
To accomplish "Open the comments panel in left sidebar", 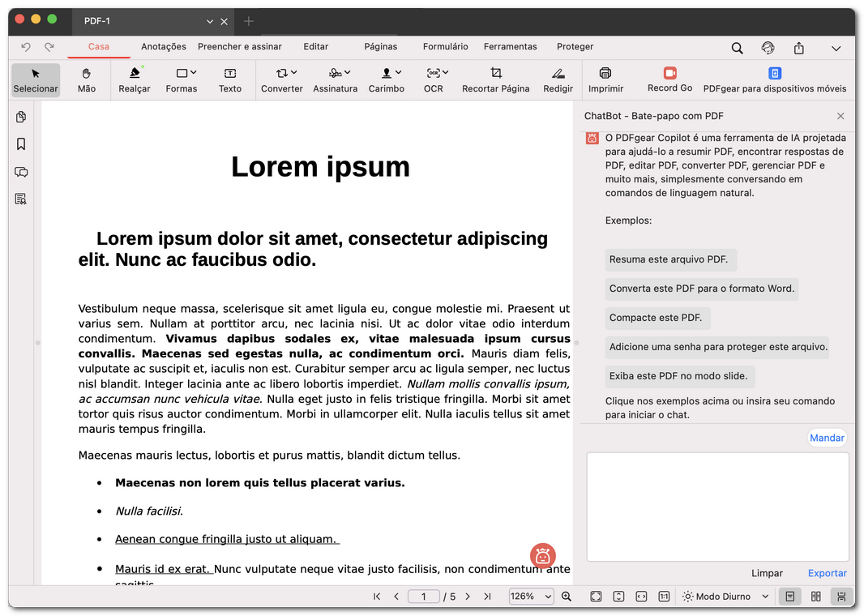I will (21, 172).
